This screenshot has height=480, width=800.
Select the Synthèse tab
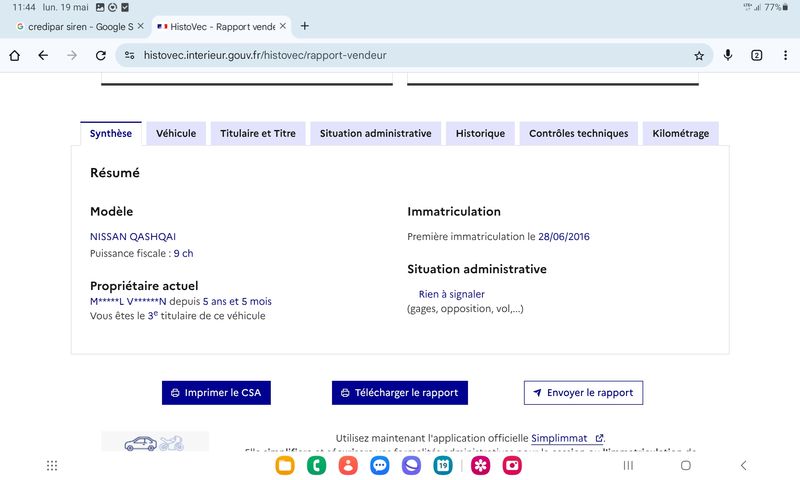click(111, 134)
